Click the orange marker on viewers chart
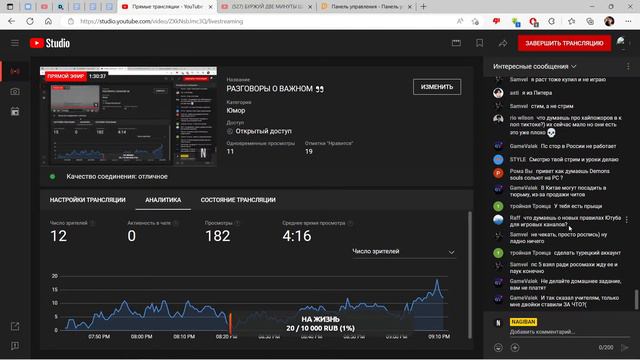Image resolution: width=640 pixels, height=360 pixels. [230, 324]
